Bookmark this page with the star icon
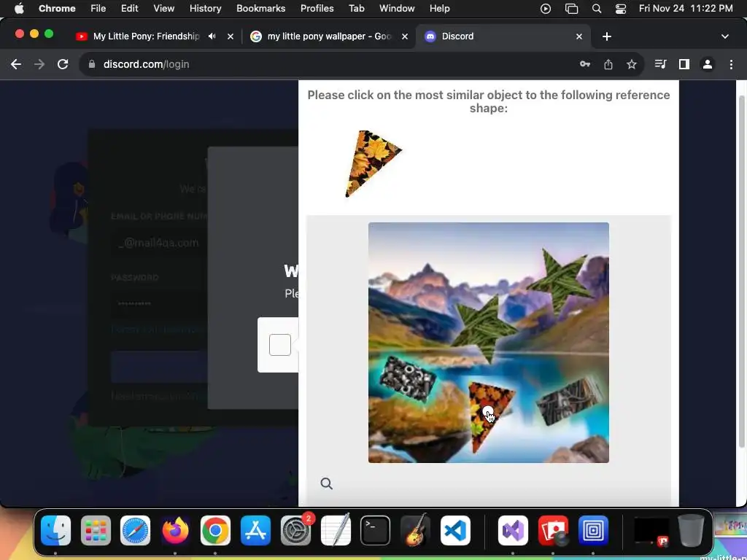 click(x=632, y=64)
